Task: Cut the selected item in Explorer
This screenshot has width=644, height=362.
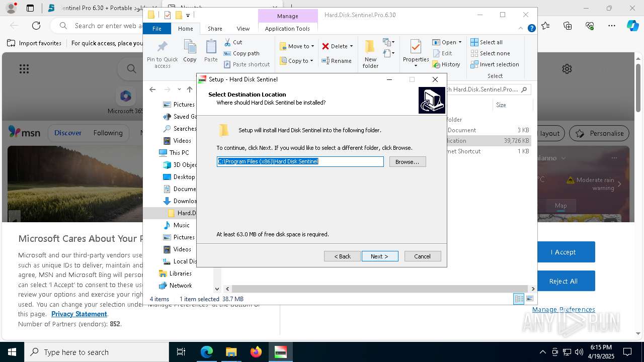Action: tap(233, 42)
